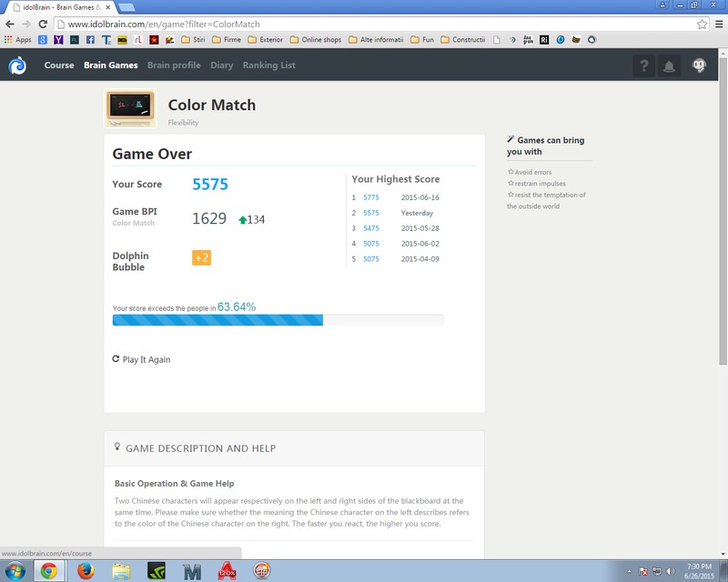
Task: Click the blue score percentile progress bar
Action: [278, 320]
